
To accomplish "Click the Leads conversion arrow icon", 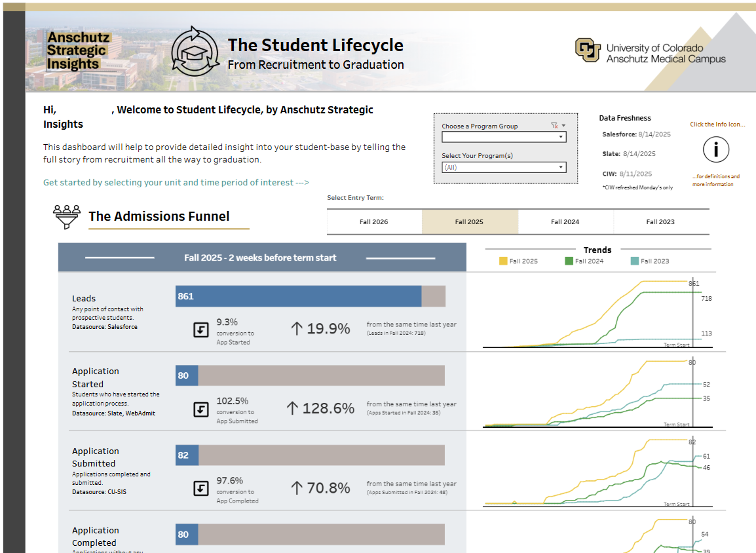I will [201, 330].
